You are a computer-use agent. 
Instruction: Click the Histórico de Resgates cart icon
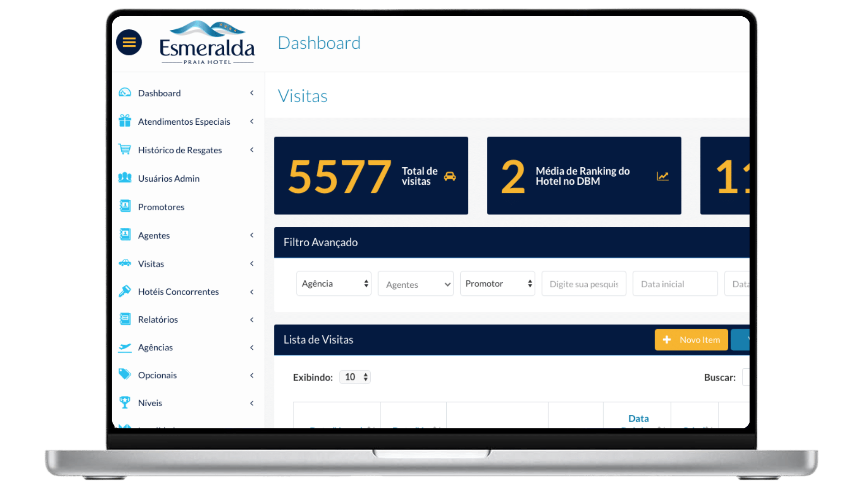point(125,149)
